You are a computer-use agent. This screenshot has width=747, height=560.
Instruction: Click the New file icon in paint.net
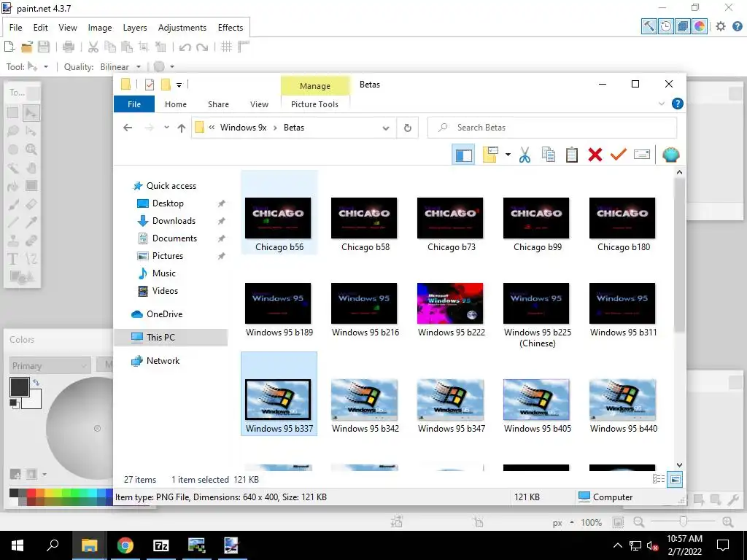9,47
